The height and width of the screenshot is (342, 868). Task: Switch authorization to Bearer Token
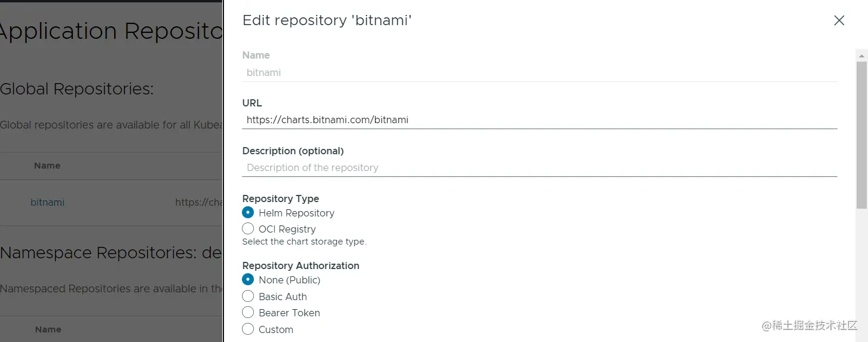(248, 312)
